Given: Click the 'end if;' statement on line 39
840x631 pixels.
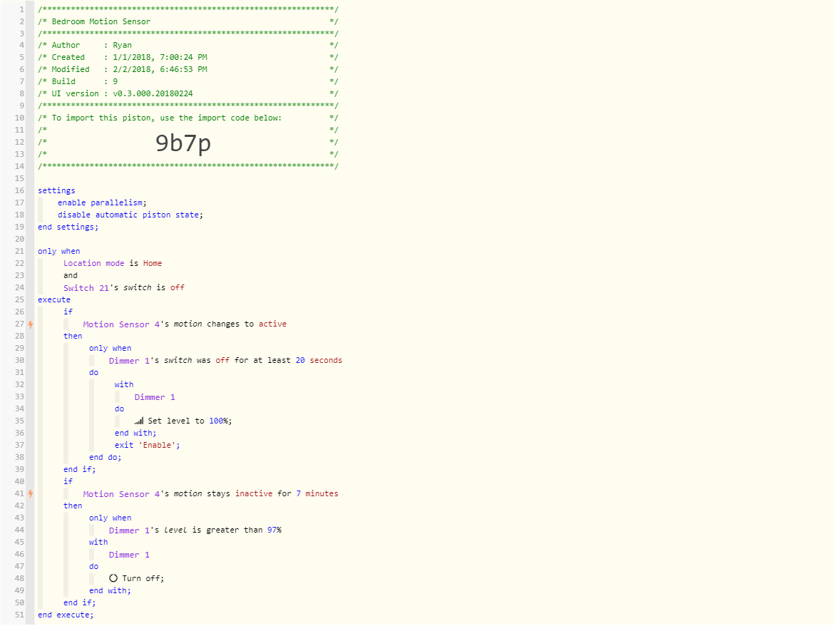Looking at the screenshot, I should 79,469.
